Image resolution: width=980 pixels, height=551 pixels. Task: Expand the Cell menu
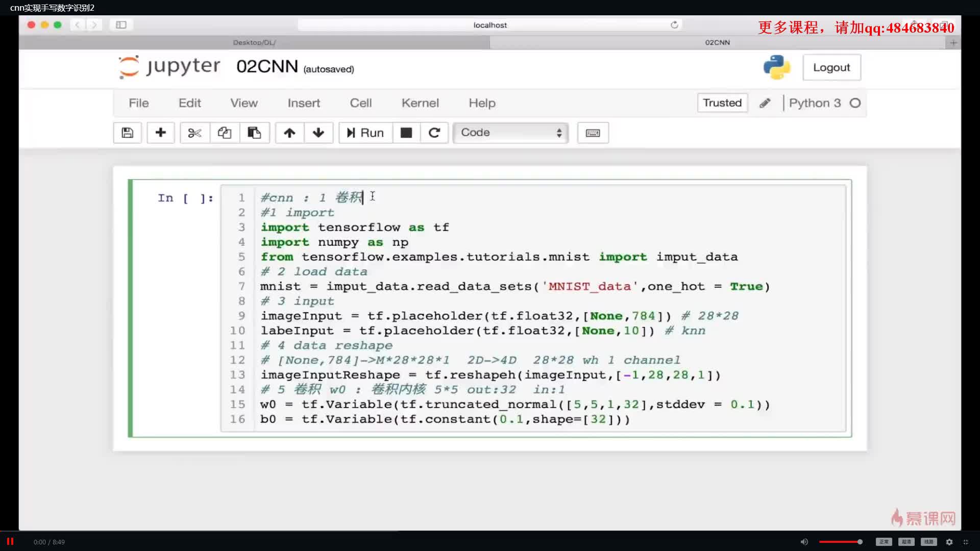click(x=361, y=102)
